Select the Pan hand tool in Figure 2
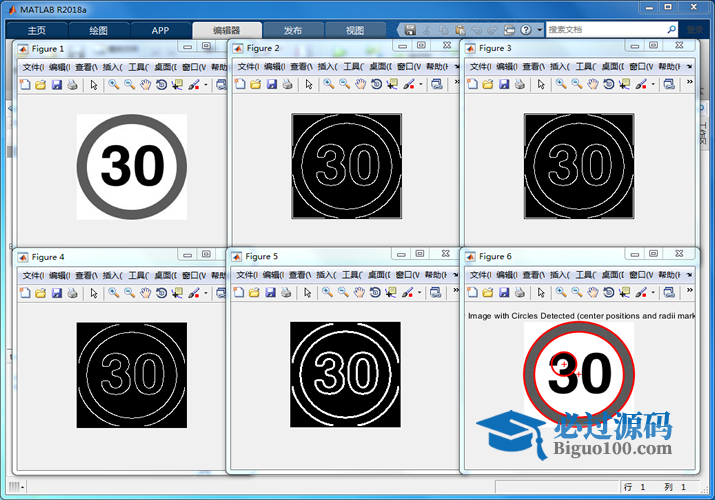Screen dimensions: 715x500 coord(360,85)
